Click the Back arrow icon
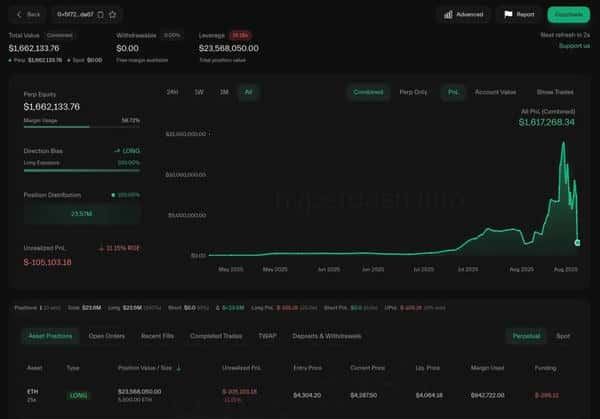This screenshot has height=419, width=600. point(19,15)
